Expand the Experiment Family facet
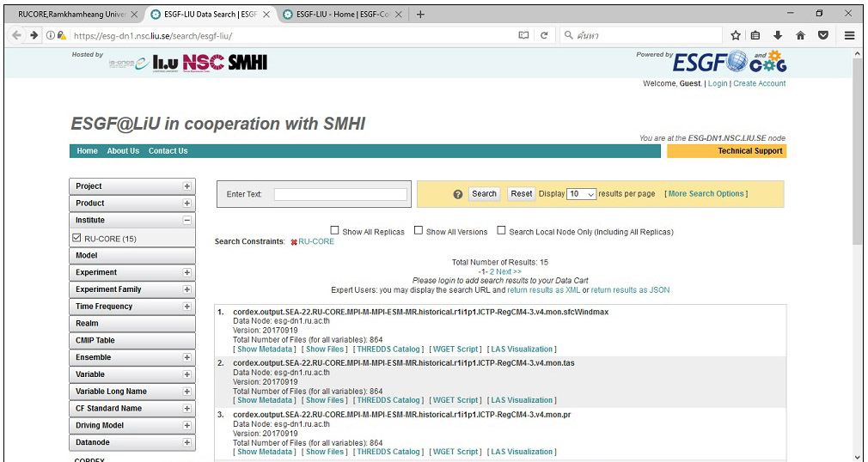Screen dimensions: 868x462 pyautogui.click(x=187, y=289)
